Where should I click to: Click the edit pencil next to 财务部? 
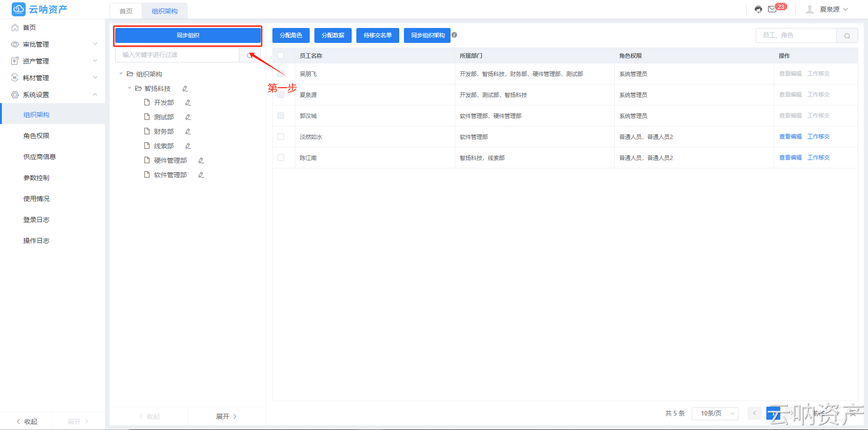click(x=188, y=132)
